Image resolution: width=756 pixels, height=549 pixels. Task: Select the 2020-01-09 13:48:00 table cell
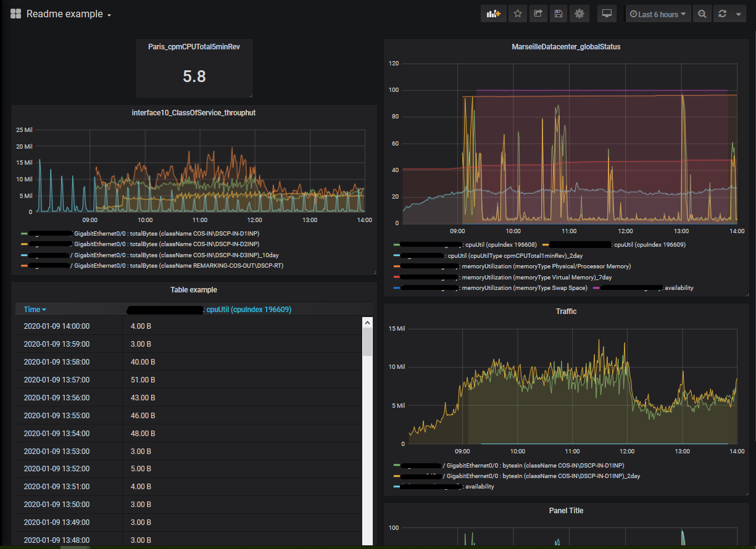[x=57, y=540]
